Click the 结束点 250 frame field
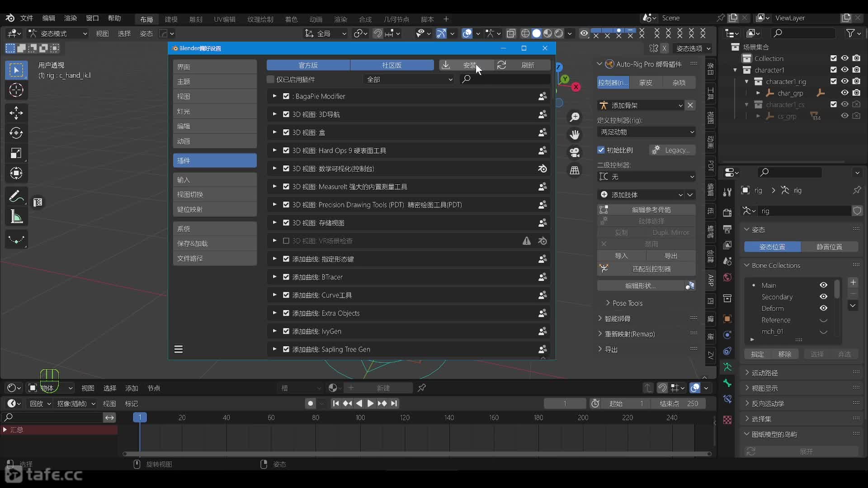868x488 pixels. pos(679,404)
